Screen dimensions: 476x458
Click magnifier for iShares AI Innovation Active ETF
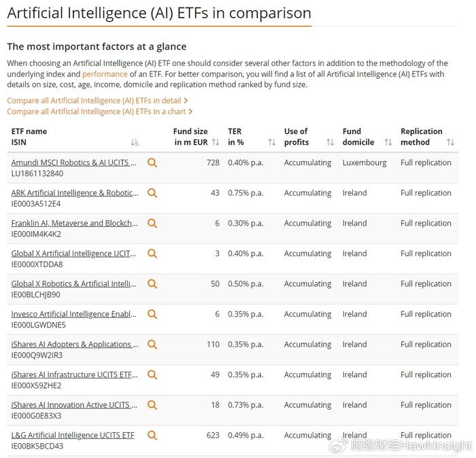point(152,405)
